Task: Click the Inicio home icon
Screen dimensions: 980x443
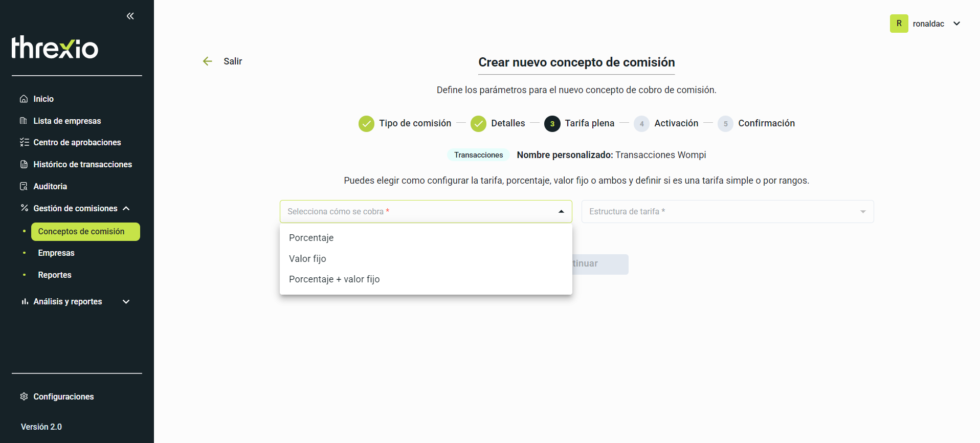Action: point(24,99)
